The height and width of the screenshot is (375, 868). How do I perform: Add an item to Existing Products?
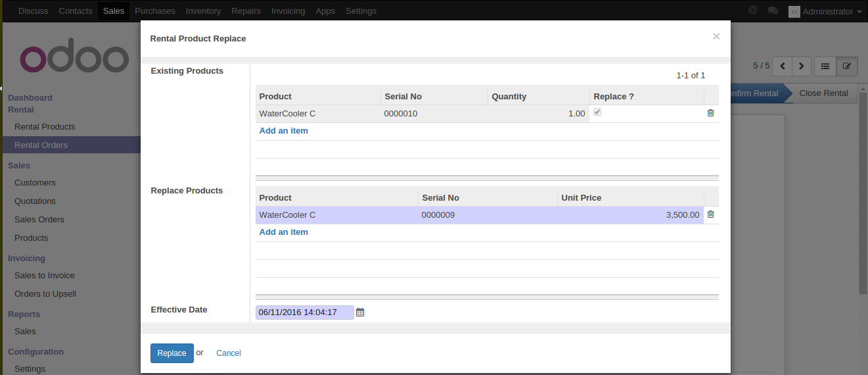click(283, 131)
